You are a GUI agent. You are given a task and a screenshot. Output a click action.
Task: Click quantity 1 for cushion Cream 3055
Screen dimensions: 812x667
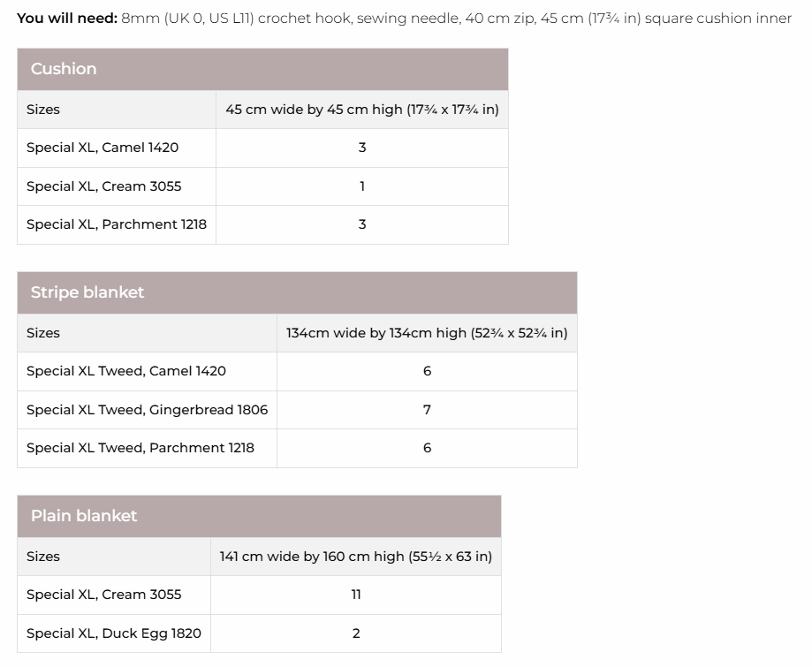pyautogui.click(x=361, y=186)
